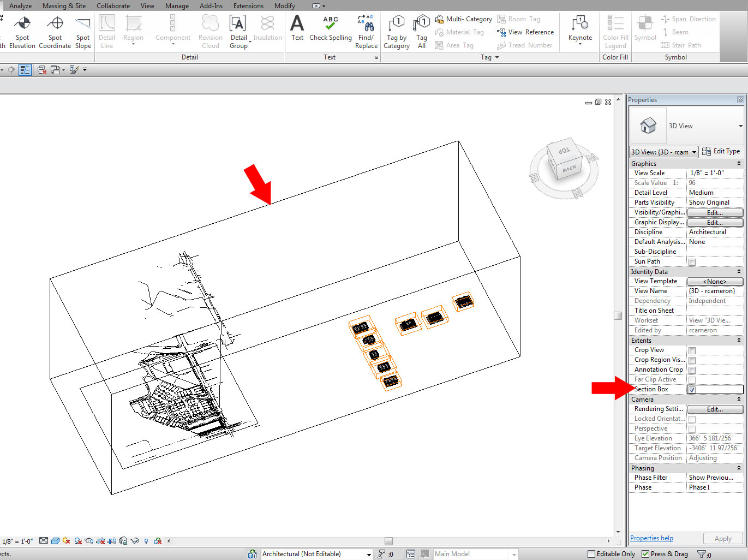Screen dimensions: 748x560
Task: Select the Spot Elevation tool
Action: [22, 32]
